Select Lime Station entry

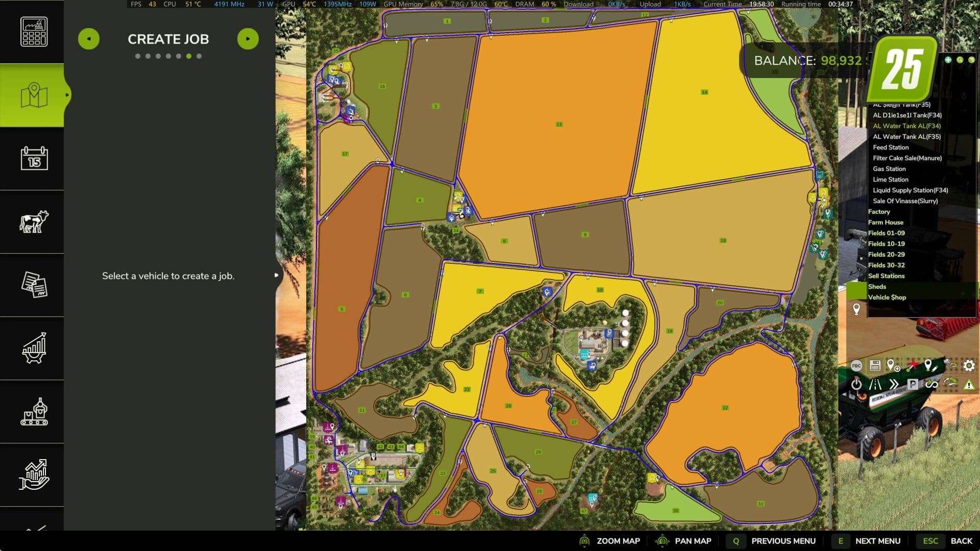890,180
